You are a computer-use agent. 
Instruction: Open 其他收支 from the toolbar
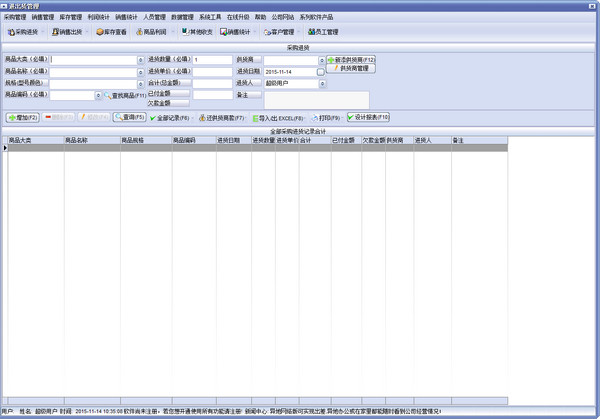tap(197, 32)
